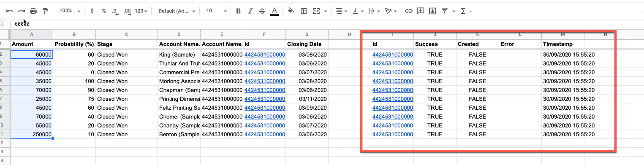Select closing date 03/11/2020

click(x=307, y=99)
